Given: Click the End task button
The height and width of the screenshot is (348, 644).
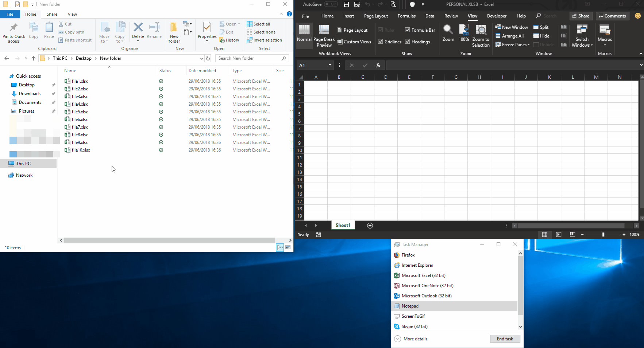Looking at the screenshot, I should pos(505,339).
